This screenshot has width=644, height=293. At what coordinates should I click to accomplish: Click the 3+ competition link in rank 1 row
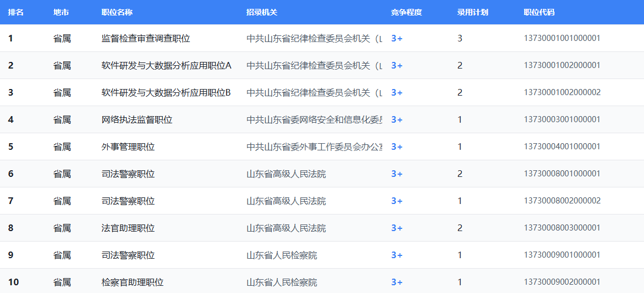397,38
